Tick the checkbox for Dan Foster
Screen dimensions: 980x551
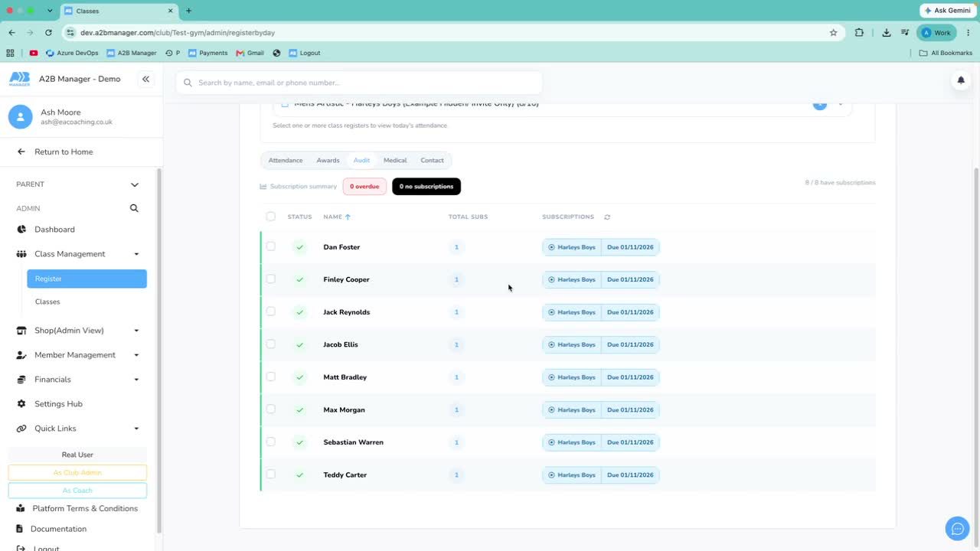270,246
